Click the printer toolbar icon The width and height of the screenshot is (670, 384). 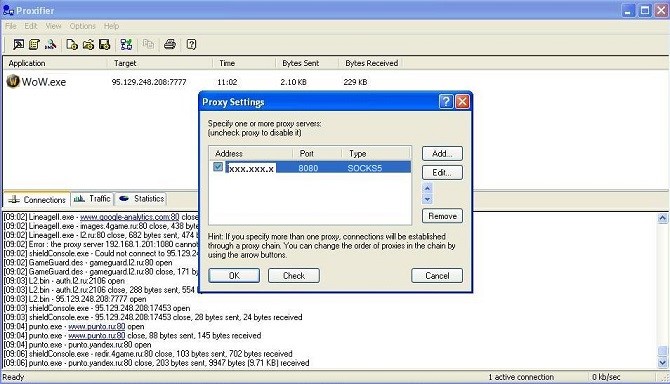click(170, 44)
